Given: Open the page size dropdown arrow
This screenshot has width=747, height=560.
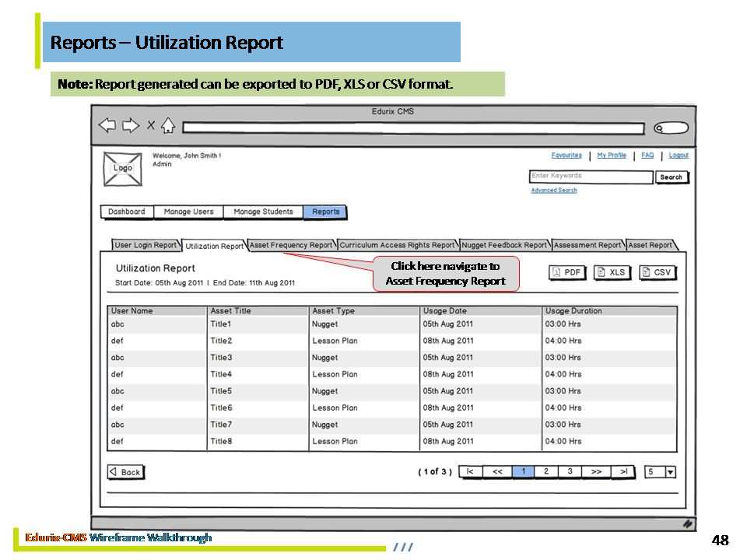Looking at the screenshot, I should [670, 472].
